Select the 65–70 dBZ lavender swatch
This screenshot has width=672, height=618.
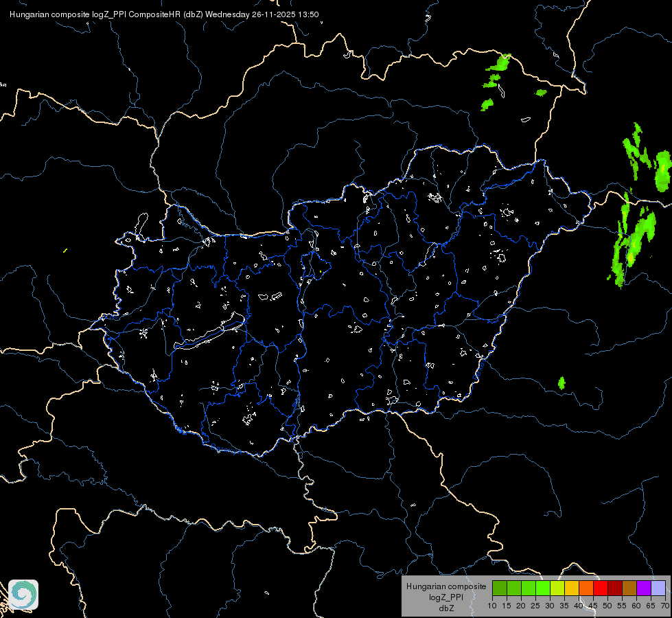pyautogui.click(x=658, y=588)
